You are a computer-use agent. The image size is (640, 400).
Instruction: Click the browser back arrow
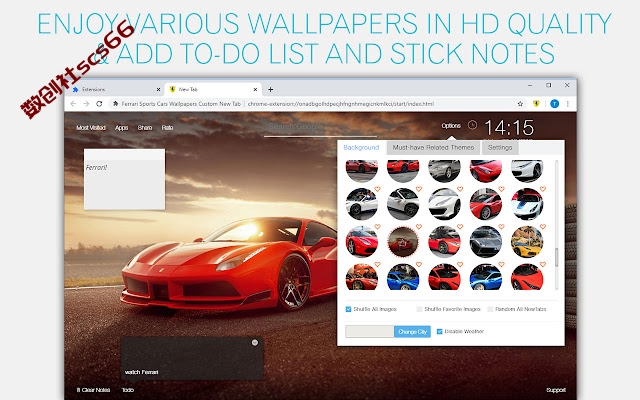[73, 104]
